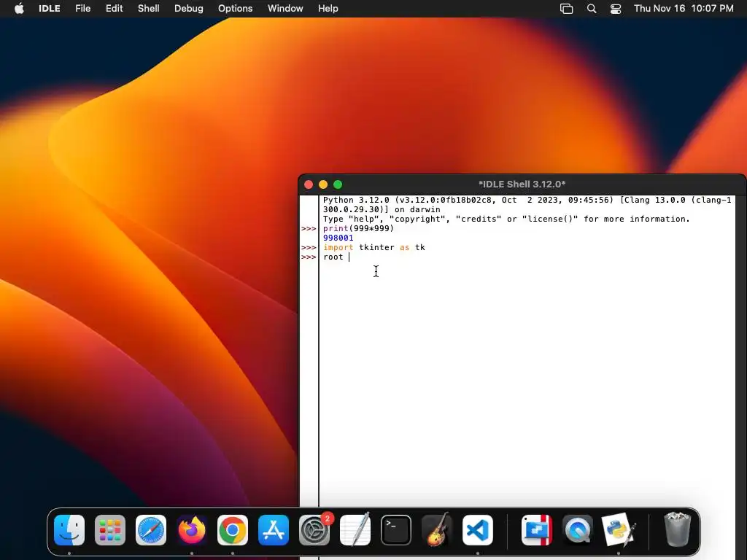747x560 pixels.
Task: Open App Store from the Dock
Action: click(274, 530)
